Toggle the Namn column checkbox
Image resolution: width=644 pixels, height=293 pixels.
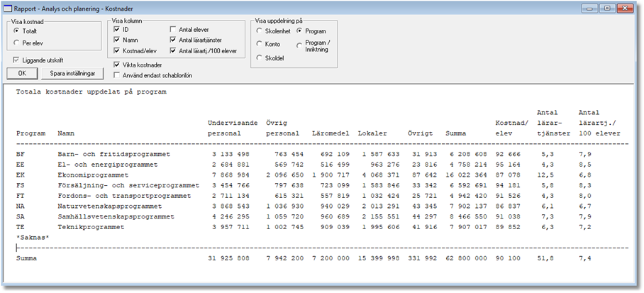click(x=117, y=40)
